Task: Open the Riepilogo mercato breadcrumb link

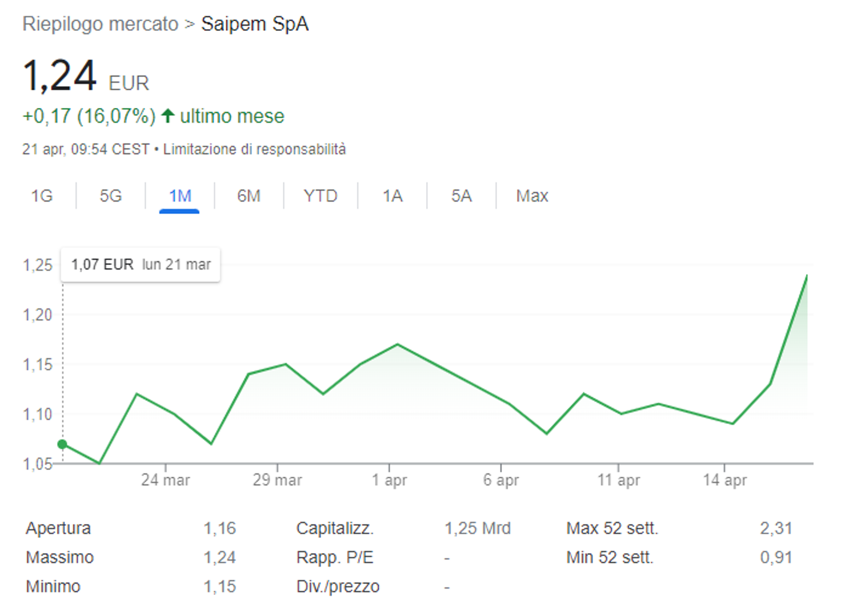Action: tap(101, 24)
